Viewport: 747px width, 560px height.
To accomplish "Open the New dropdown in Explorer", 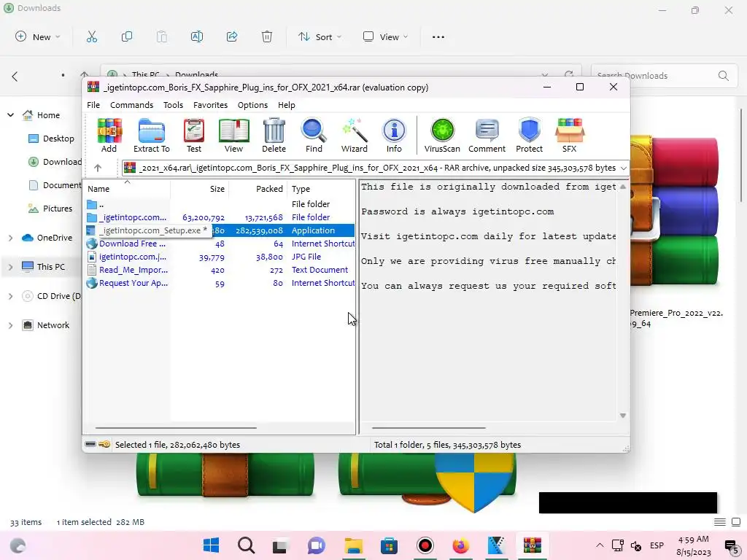I will (x=38, y=36).
